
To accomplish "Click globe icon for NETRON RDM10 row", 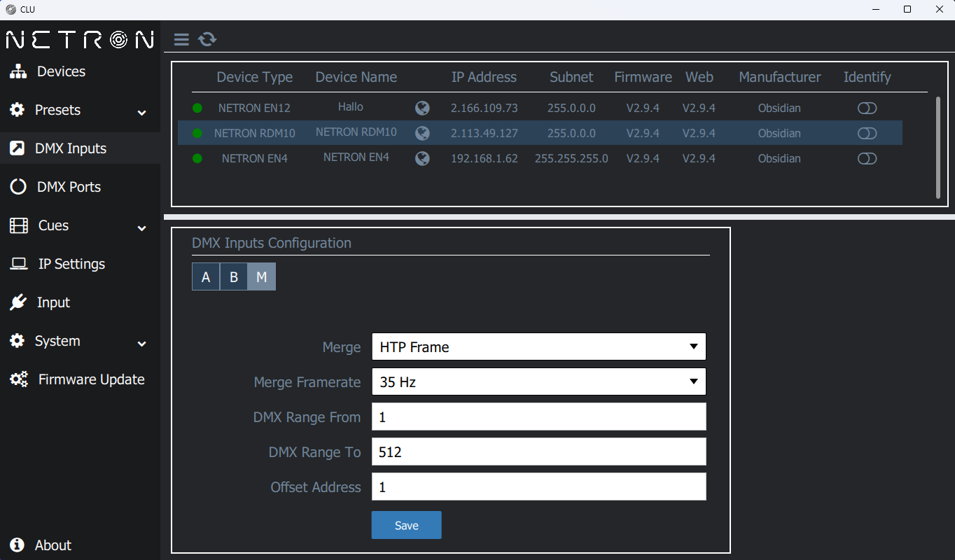I will pos(422,133).
